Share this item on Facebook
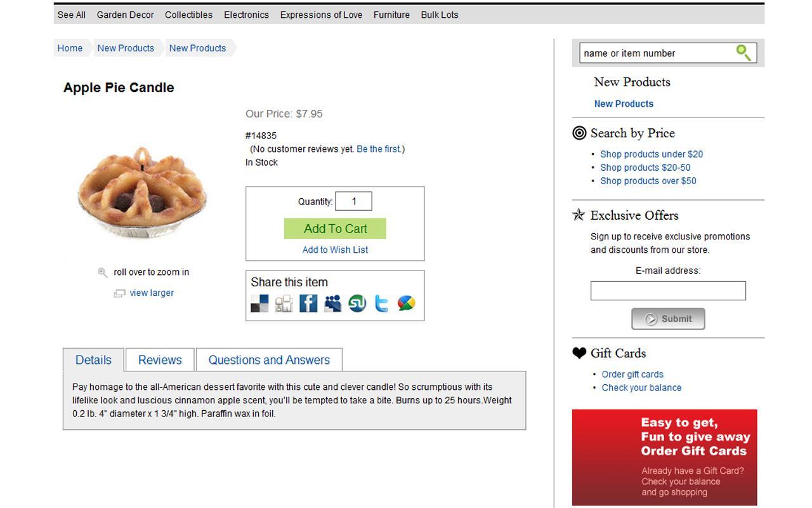This screenshot has width=812, height=508. pyautogui.click(x=308, y=304)
